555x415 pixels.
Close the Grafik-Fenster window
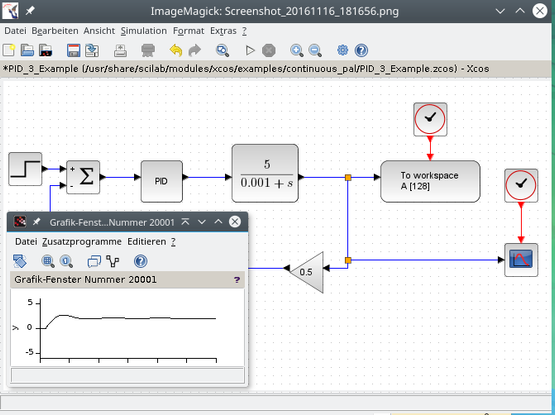point(235,222)
